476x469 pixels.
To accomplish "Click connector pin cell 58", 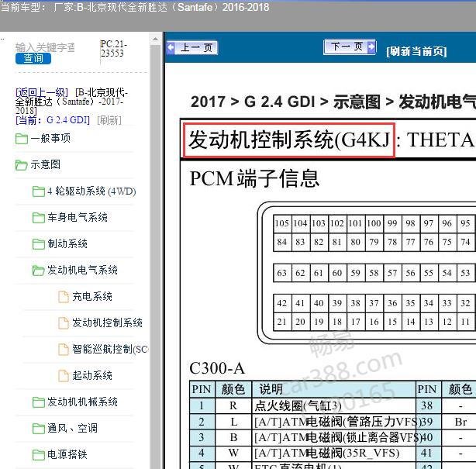I will tap(374, 273).
